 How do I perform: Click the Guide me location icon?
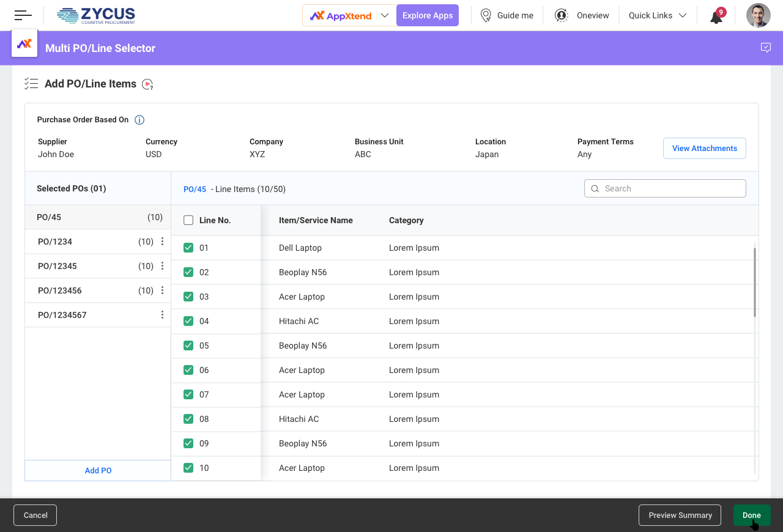pyautogui.click(x=486, y=15)
